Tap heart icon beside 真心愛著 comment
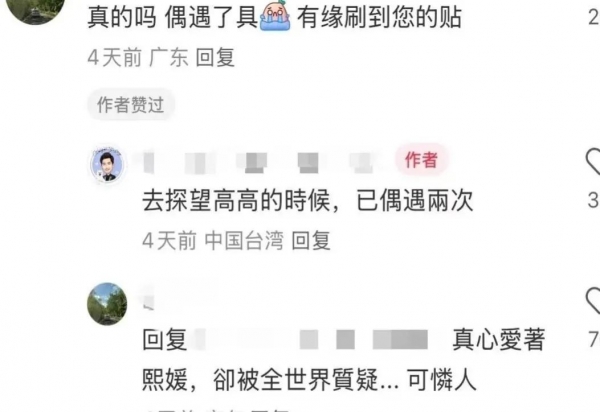The height and width of the screenshot is (412, 600). 593,300
